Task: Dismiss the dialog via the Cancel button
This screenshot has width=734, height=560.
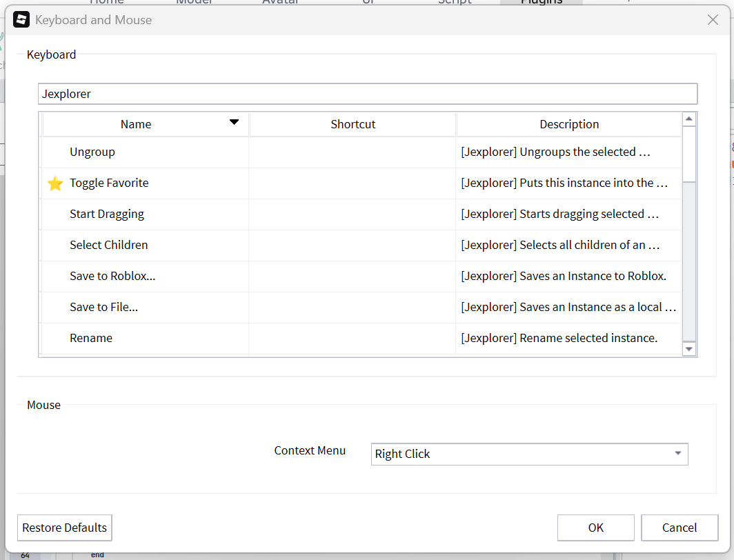Action: [x=680, y=528]
